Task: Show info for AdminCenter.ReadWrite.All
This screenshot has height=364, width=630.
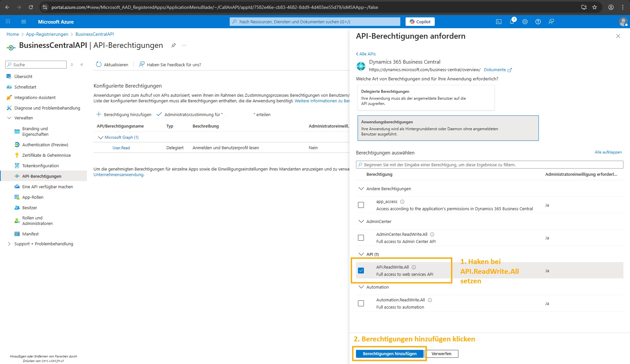Action: pos(432,234)
